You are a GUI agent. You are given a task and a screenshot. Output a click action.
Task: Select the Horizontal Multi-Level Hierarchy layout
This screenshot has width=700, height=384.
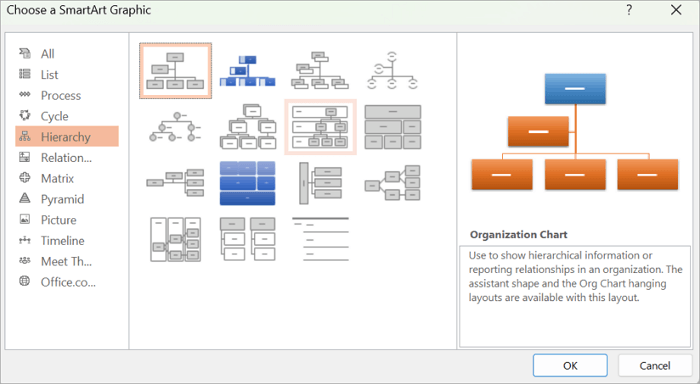(x=320, y=183)
